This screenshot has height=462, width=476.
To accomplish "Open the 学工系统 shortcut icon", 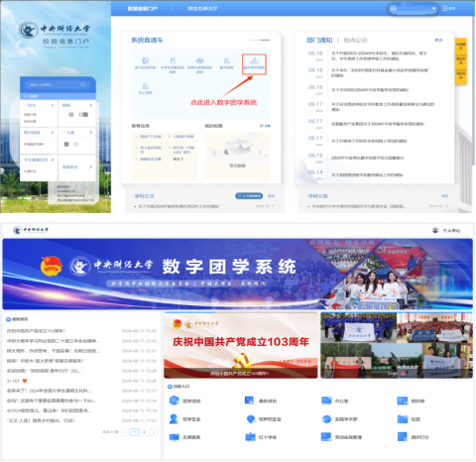I will coord(145,86).
